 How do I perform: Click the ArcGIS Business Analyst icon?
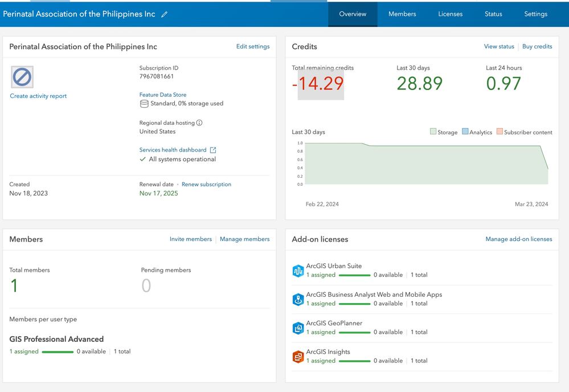(298, 299)
